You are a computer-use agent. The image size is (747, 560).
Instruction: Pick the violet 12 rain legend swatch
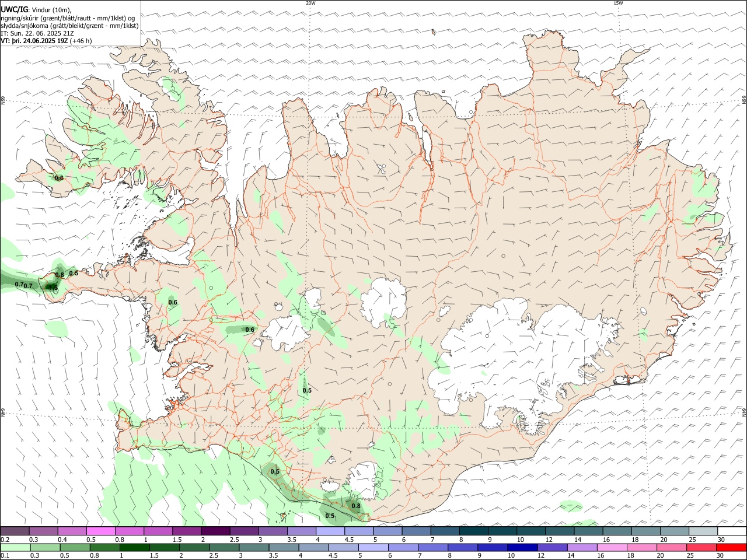click(552, 547)
